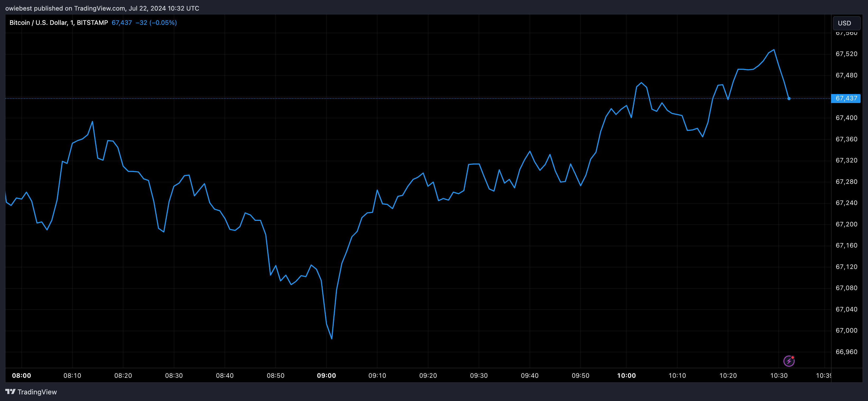Click the highlighted 67,437 current price label
868x401 pixels.
coord(846,98)
